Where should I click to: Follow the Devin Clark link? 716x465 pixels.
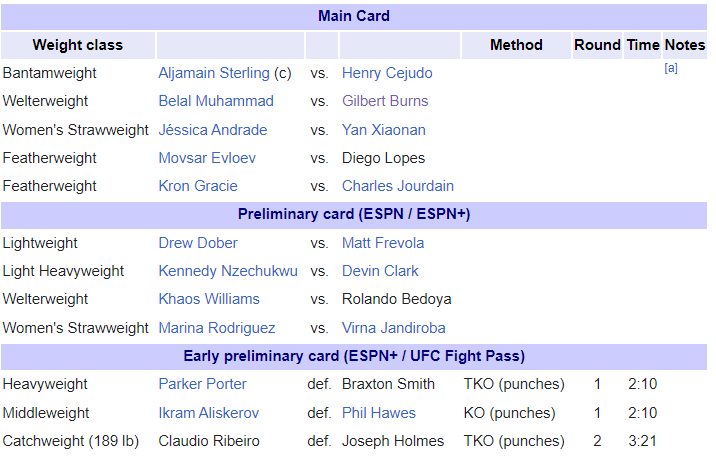pos(380,271)
